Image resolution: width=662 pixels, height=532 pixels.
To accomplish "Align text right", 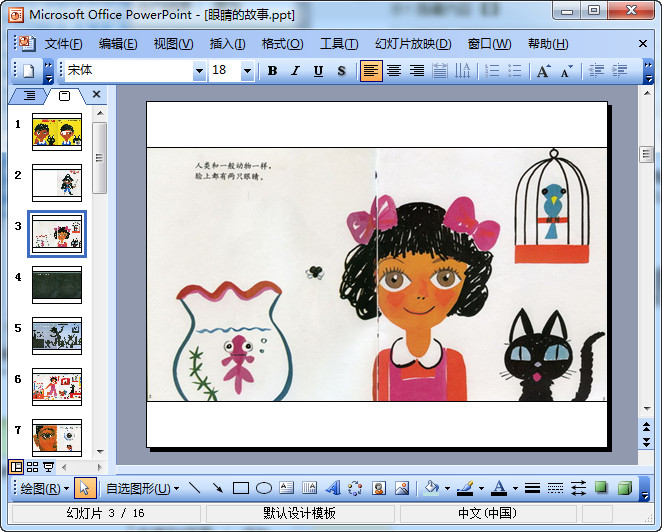I will point(417,71).
